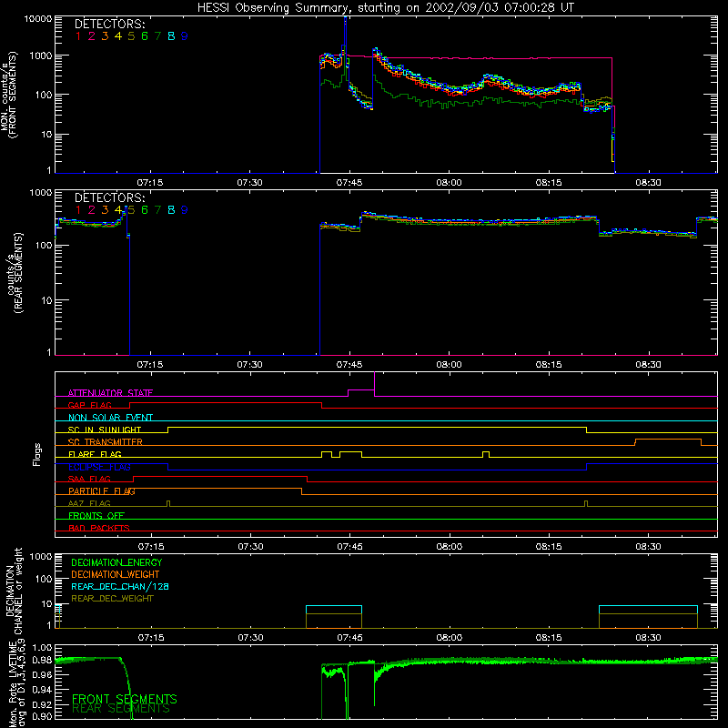Select cyan detector 8 in rear segments legend
The height and width of the screenshot is (728, 728).
[x=171, y=210]
